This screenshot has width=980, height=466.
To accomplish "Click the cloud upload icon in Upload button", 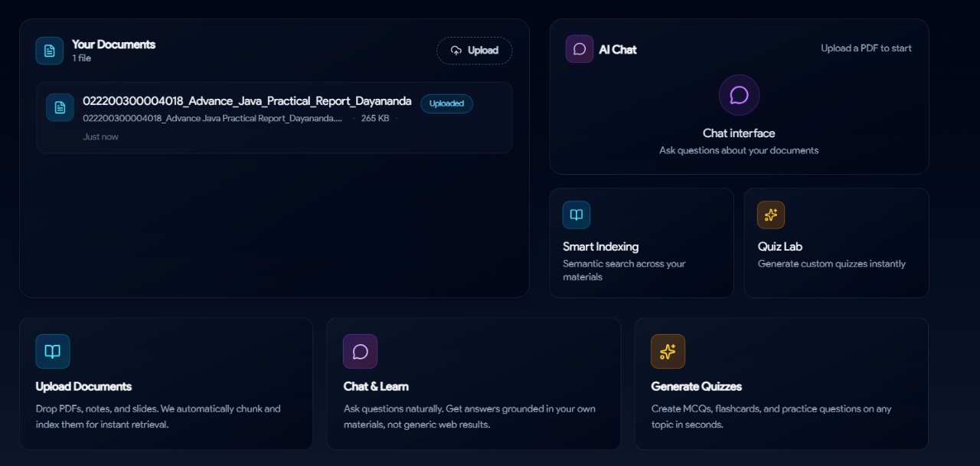I will (x=456, y=51).
